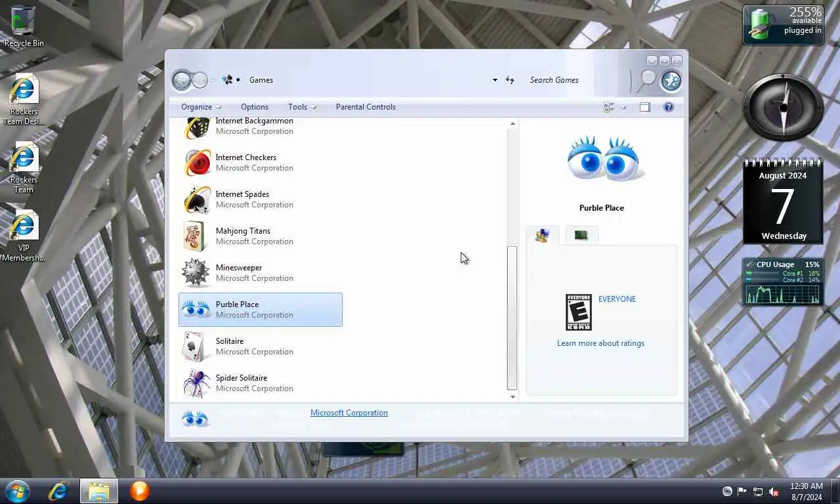Select the Internet Spades game icon
Viewport: 840px width, 504px height.
196,199
